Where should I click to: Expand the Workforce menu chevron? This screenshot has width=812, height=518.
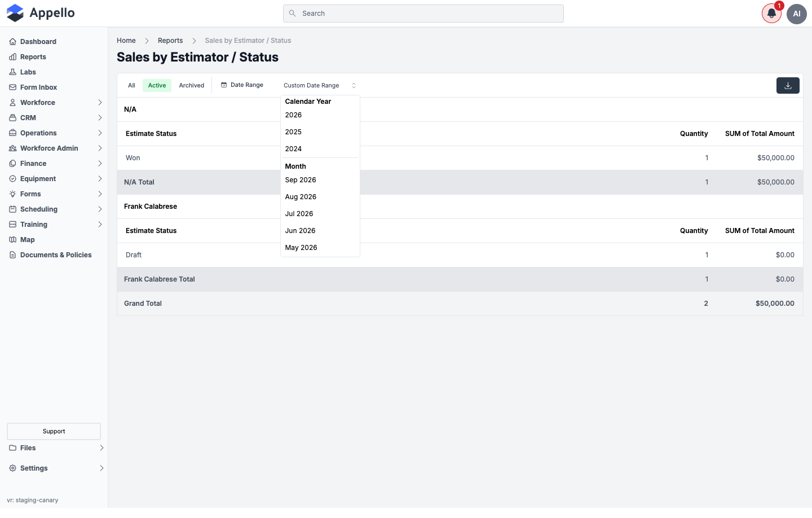pyautogui.click(x=100, y=103)
